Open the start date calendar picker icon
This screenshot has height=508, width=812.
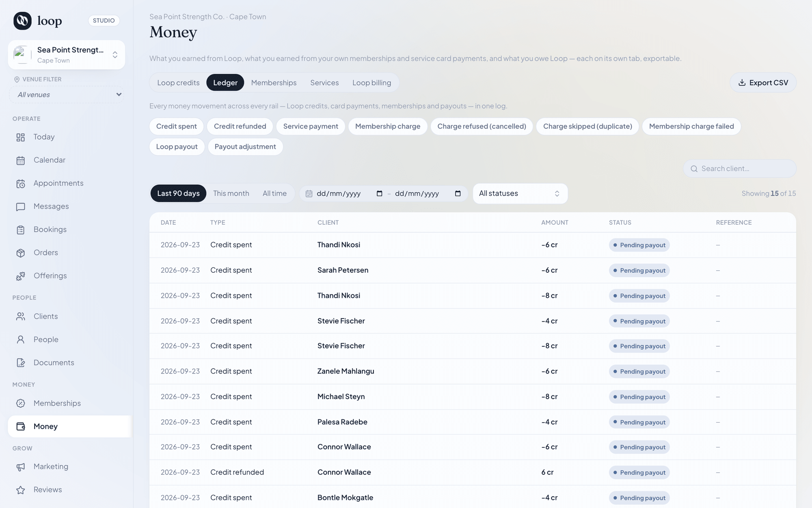click(x=380, y=193)
